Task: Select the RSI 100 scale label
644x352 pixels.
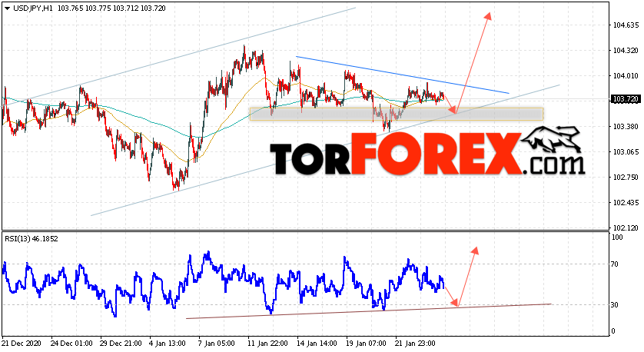Action: click(x=617, y=237)
